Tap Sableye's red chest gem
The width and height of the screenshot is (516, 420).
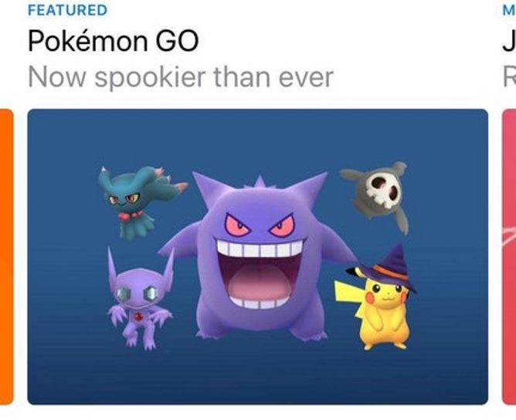point(138,317)
